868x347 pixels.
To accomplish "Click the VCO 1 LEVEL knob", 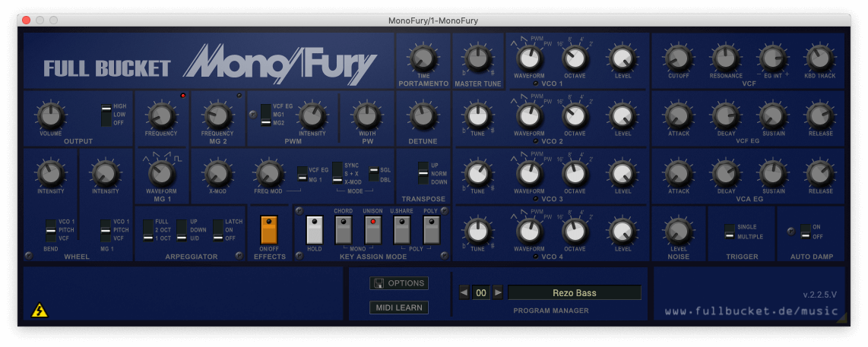I will 622,58.
